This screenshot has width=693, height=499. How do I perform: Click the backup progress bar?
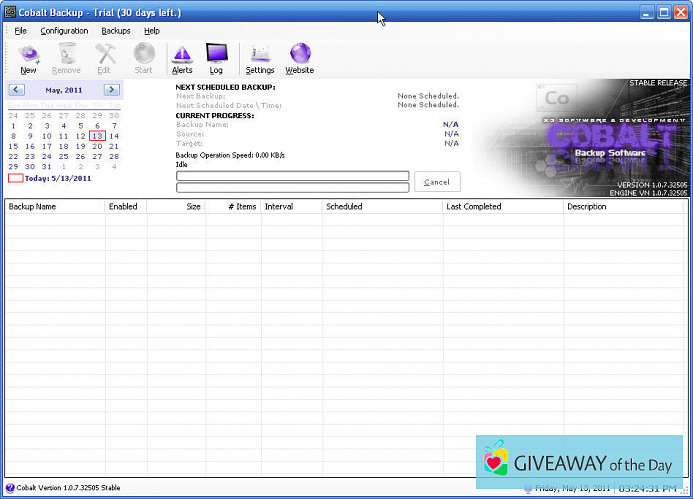click(x=292, y=176)
